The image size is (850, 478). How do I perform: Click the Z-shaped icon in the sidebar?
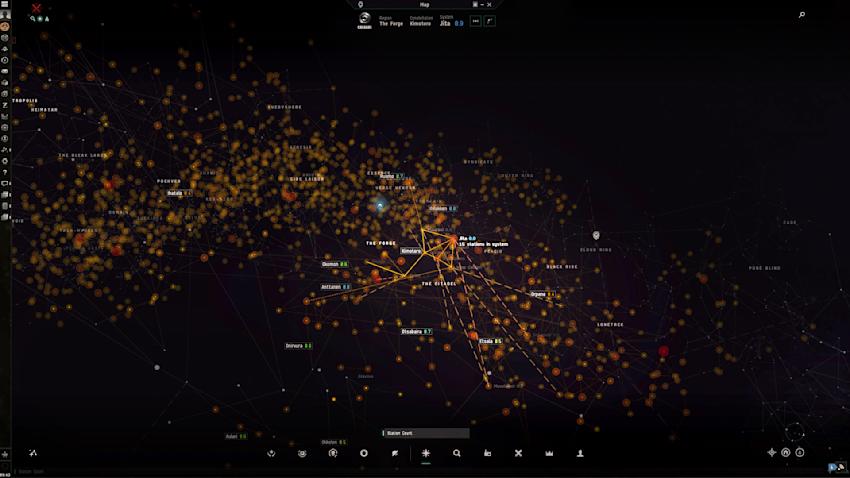click(5, 105)
